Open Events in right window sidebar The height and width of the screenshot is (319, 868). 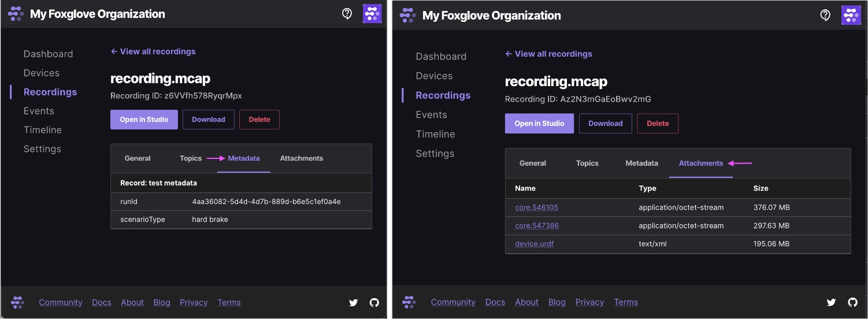pyautogui.click(x=431, y=114)
